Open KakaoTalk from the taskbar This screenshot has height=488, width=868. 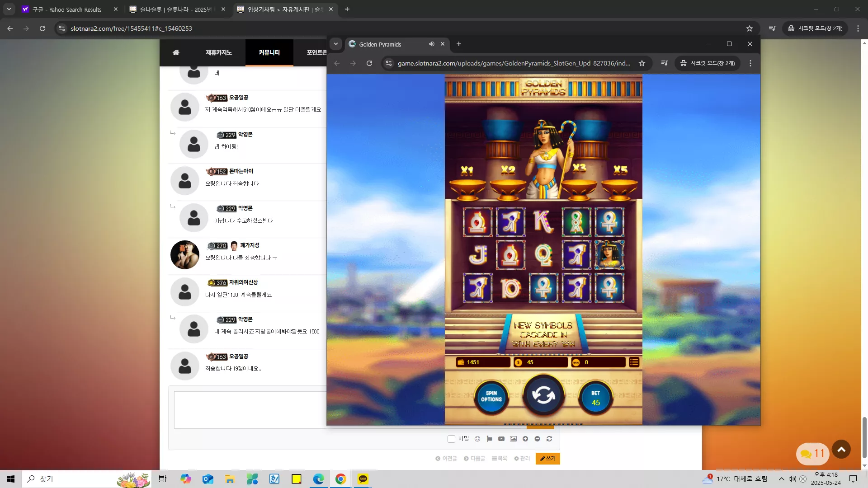363,479
